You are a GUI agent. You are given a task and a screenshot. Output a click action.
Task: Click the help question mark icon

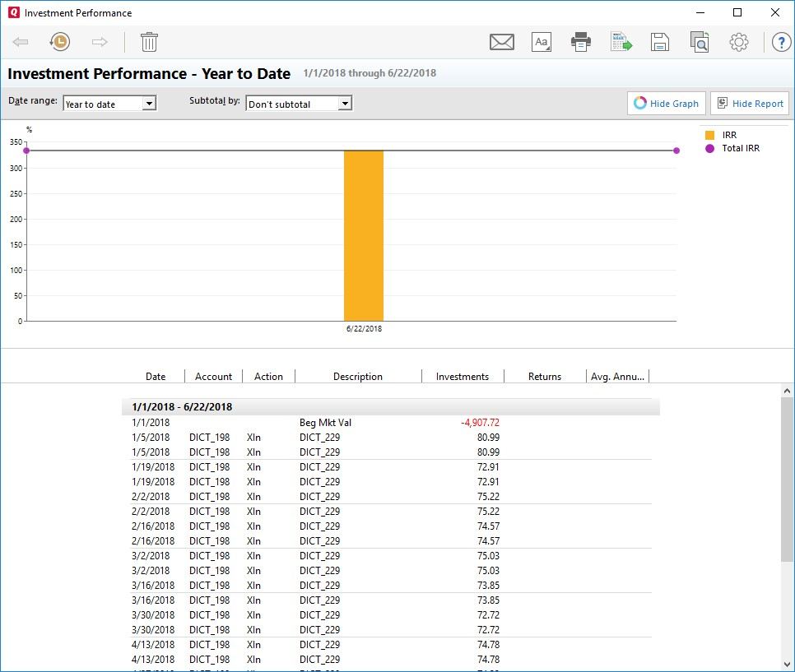pos(781,42)
